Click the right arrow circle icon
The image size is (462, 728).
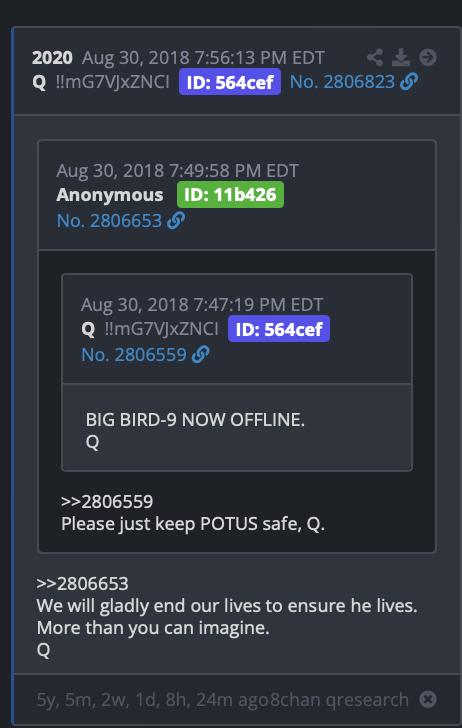428,58
